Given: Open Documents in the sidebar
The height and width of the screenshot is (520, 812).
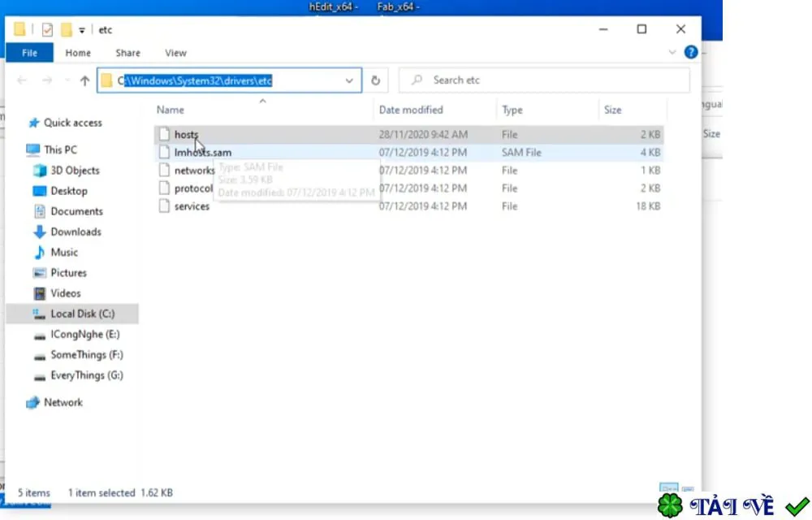Looking at the screenshot, I should tap(76, 211).
